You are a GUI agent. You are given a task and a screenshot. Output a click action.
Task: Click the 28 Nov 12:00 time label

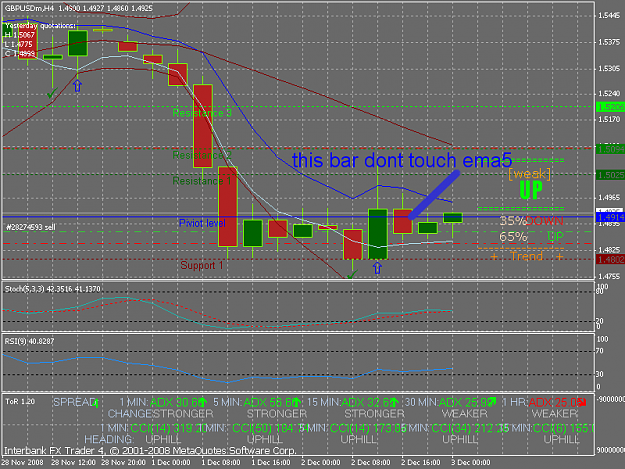73,463
